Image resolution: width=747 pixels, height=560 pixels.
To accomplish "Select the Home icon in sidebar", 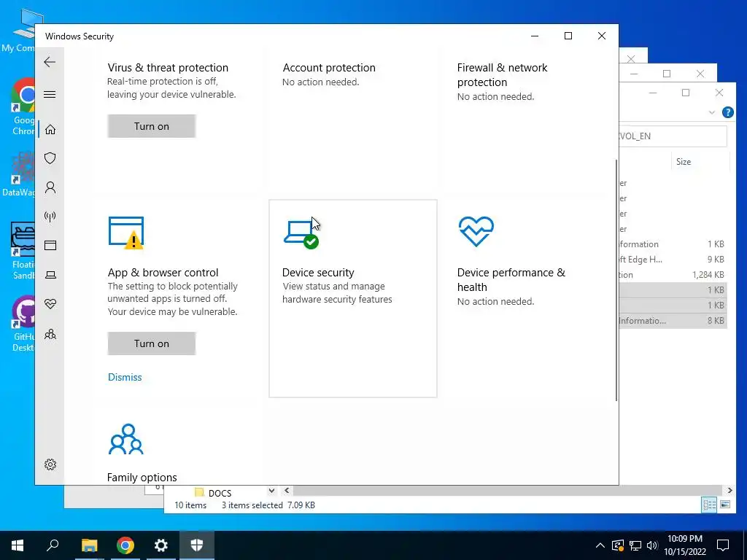I will (x=50, y=130).
